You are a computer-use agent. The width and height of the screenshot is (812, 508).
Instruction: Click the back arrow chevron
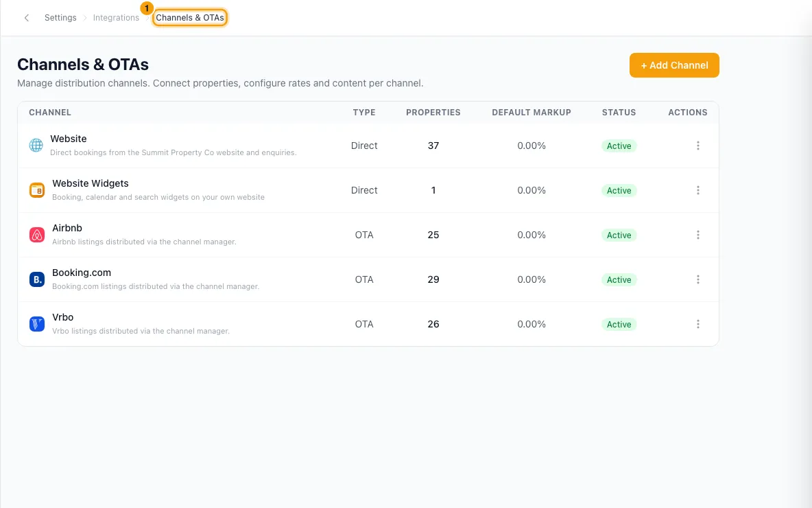(x=27, y=18)
